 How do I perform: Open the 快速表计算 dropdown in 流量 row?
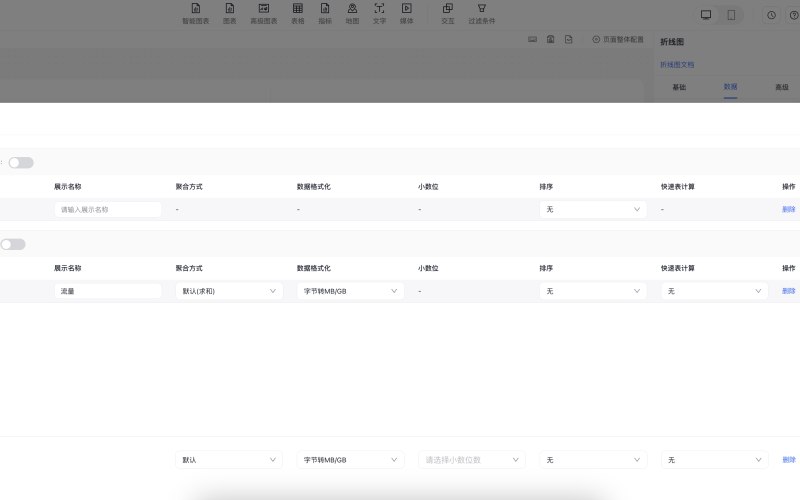click(x=714, y=291)
